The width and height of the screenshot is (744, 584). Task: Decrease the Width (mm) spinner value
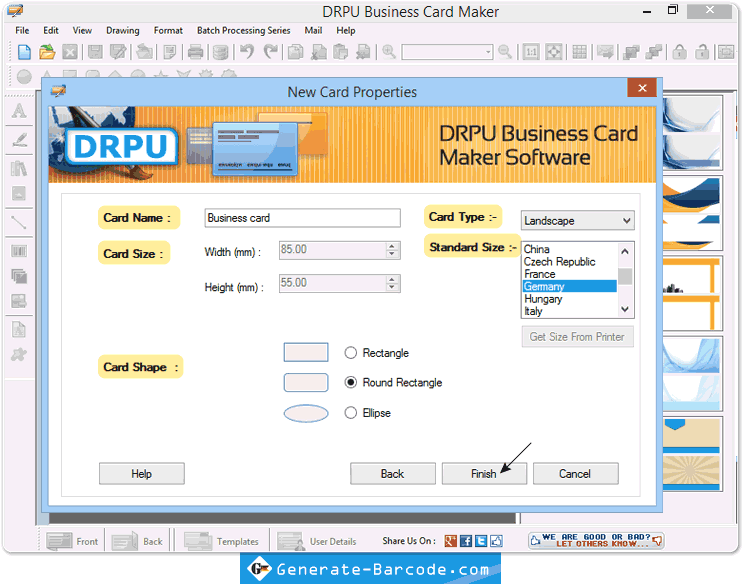point(391,254)
